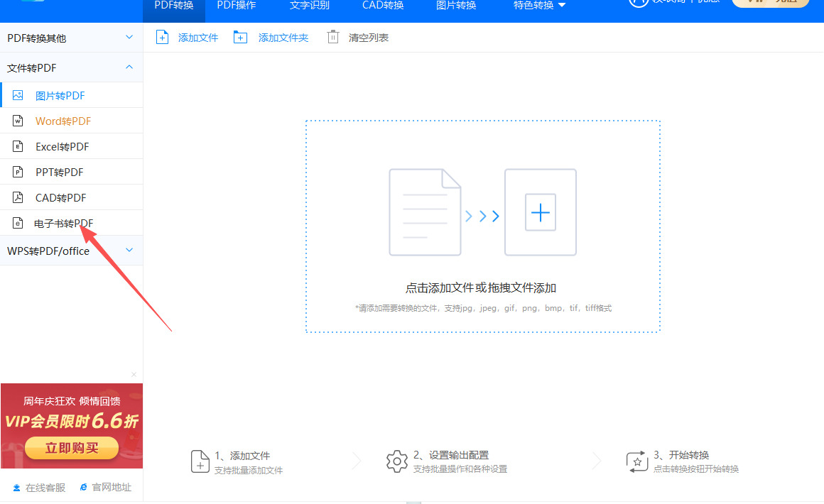The width and height of the screenshot is (824, 504).
Task: Switch to the PDF操作 tab
Action: pos(237,6)
